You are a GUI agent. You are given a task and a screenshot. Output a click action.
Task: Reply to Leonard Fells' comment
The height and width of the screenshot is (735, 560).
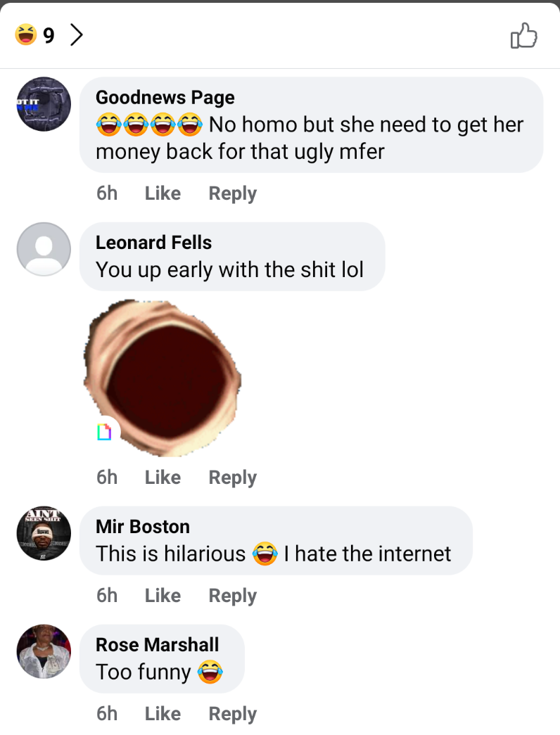click(233, 478)
